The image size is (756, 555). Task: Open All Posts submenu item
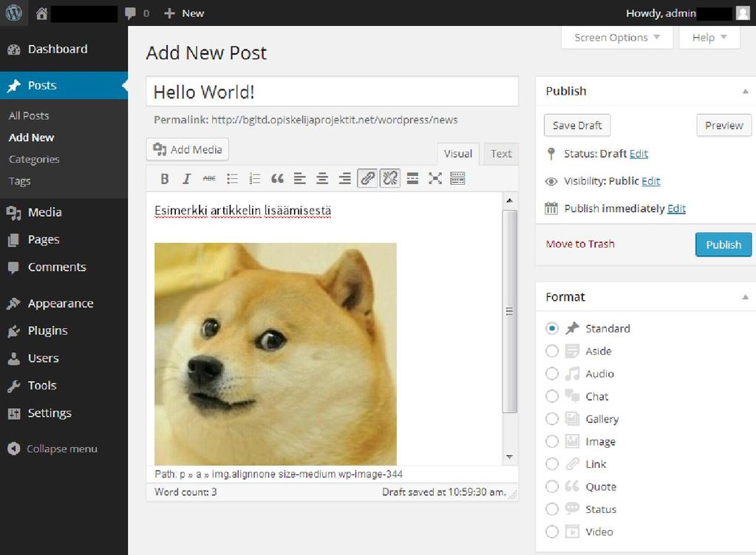click(x=29, y=116)
